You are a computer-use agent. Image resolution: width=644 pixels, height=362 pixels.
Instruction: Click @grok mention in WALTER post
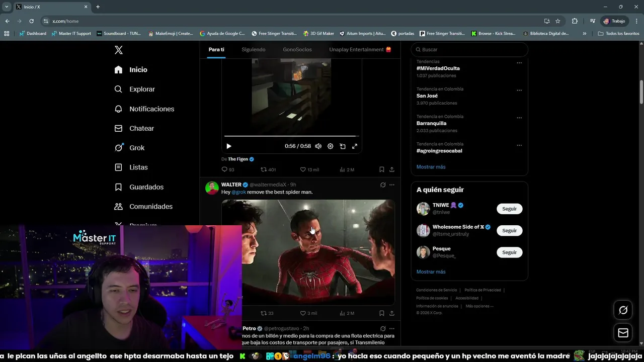(x=239, y=192)
